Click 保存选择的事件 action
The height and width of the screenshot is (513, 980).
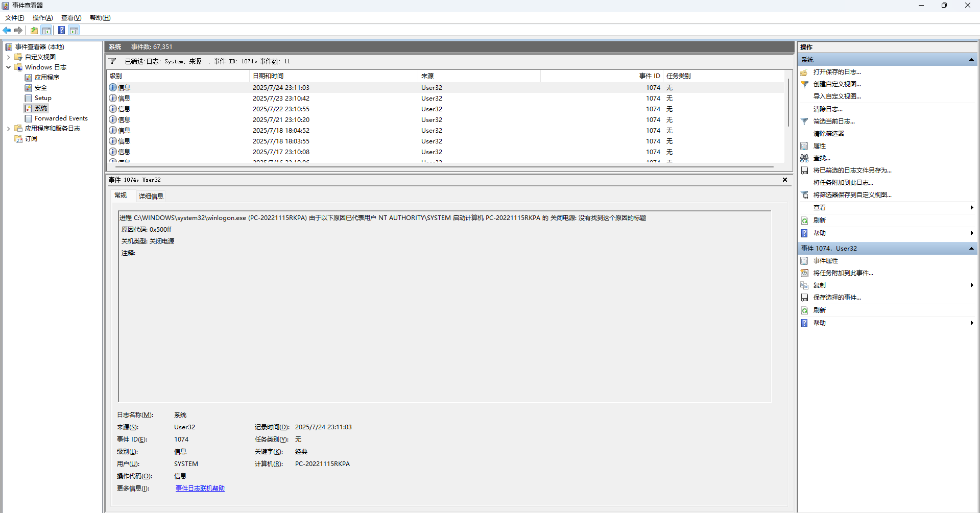click(837, 298)
